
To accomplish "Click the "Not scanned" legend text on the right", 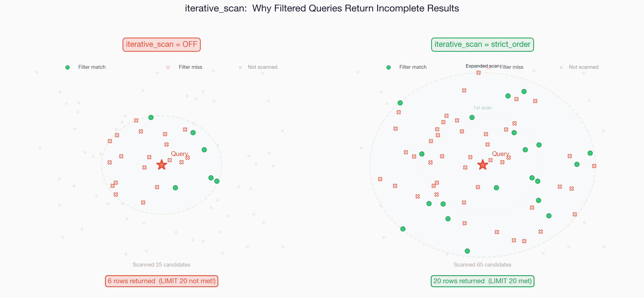I will [x=584, y=67].
